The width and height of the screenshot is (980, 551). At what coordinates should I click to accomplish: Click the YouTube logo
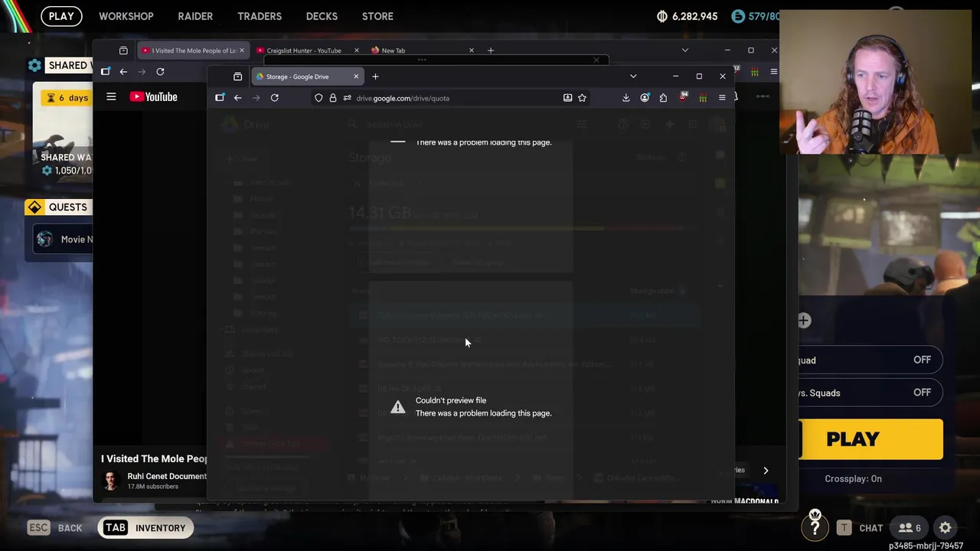(x=153, y=96)
